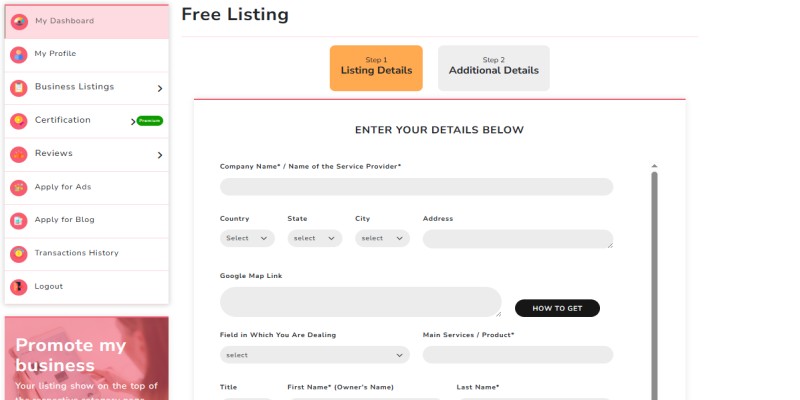Click the form's vertical scrollbar
Screen dimensions: 800x400
[x=654, y=280]
